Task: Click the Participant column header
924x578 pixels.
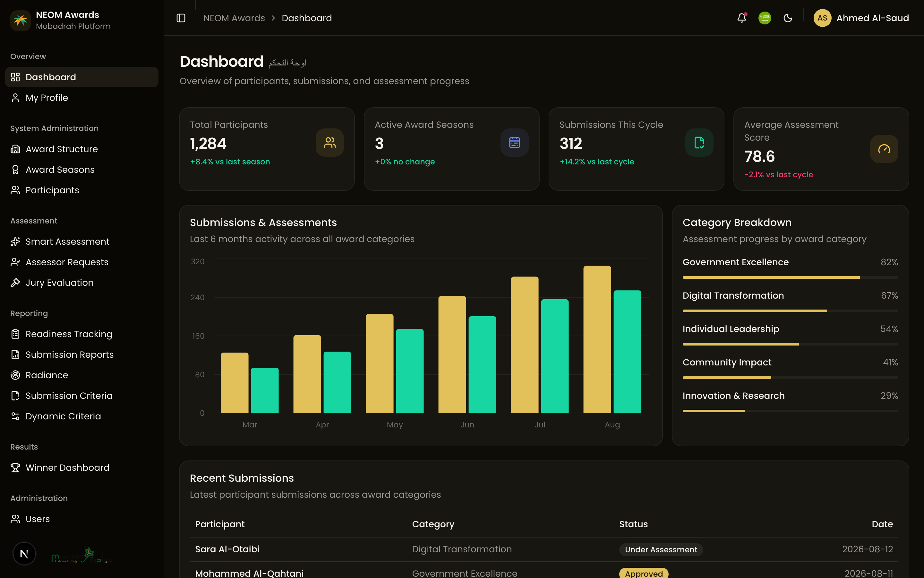Action: (219, 524)
